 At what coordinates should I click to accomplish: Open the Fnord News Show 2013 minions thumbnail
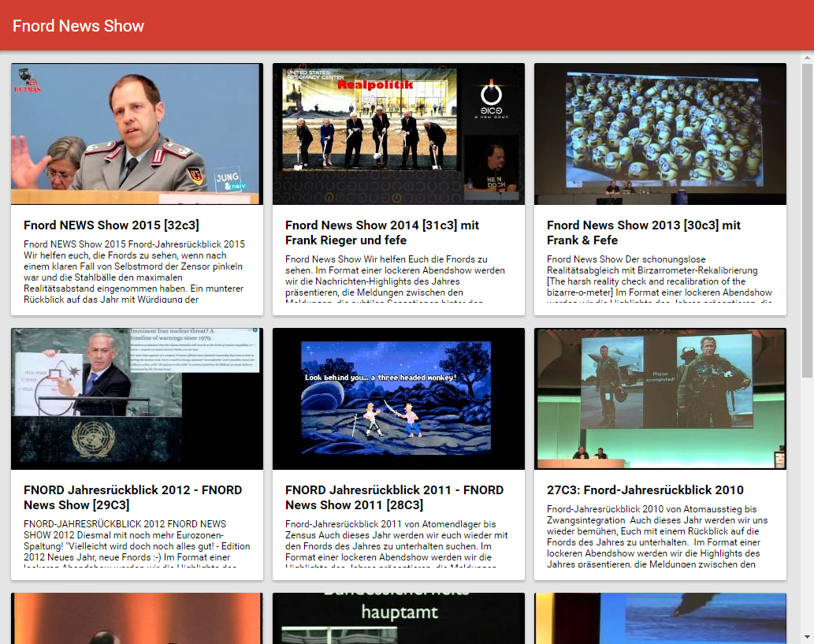click(660, 134)
